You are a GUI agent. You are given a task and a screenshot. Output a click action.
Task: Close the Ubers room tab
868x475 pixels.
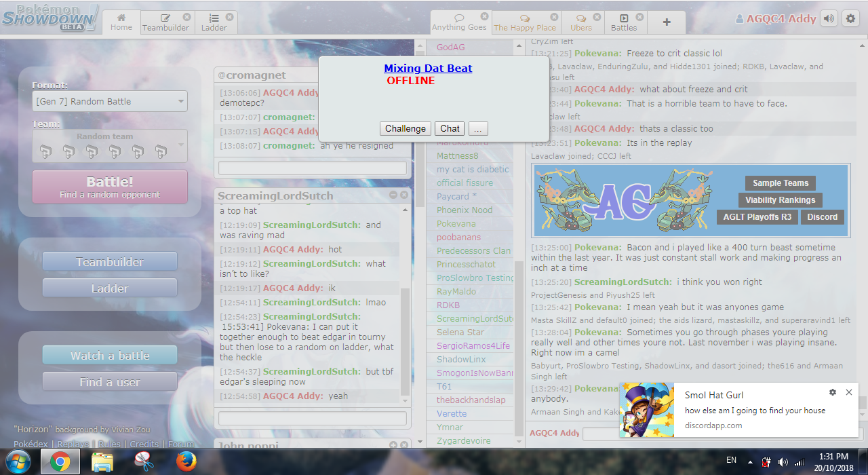[x=597, y=17]
